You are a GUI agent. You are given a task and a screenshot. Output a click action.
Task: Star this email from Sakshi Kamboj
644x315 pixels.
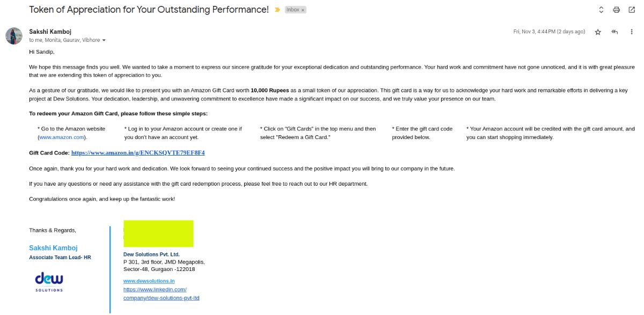(598, 32)
